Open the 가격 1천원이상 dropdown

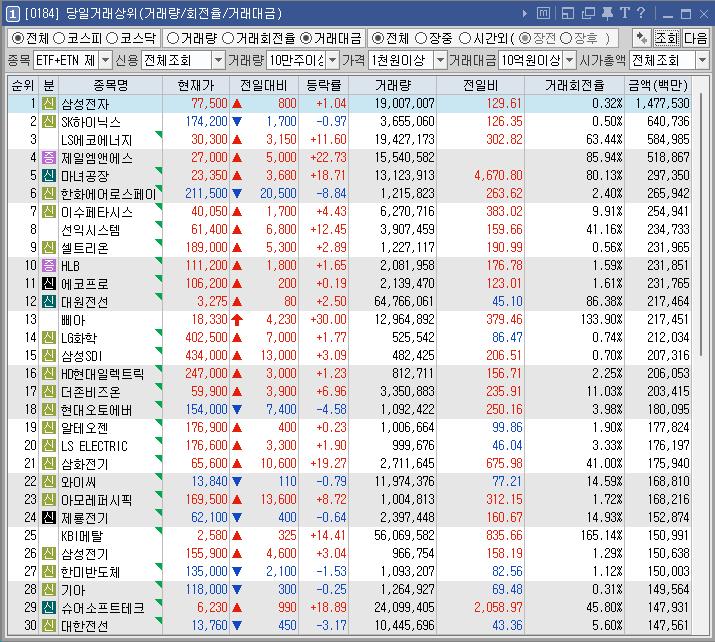pyautogui.click(x=440, y=60)
